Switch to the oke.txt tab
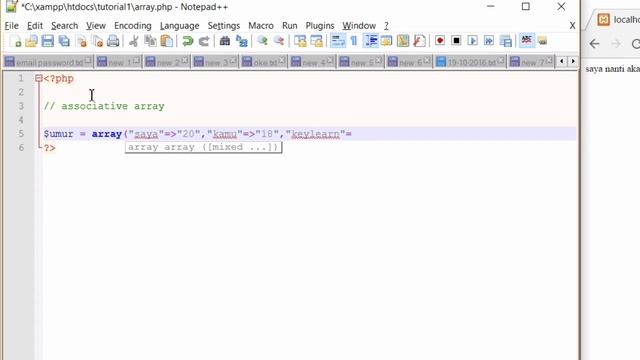Viewport: 640px width, 360px height. (263, 62)
